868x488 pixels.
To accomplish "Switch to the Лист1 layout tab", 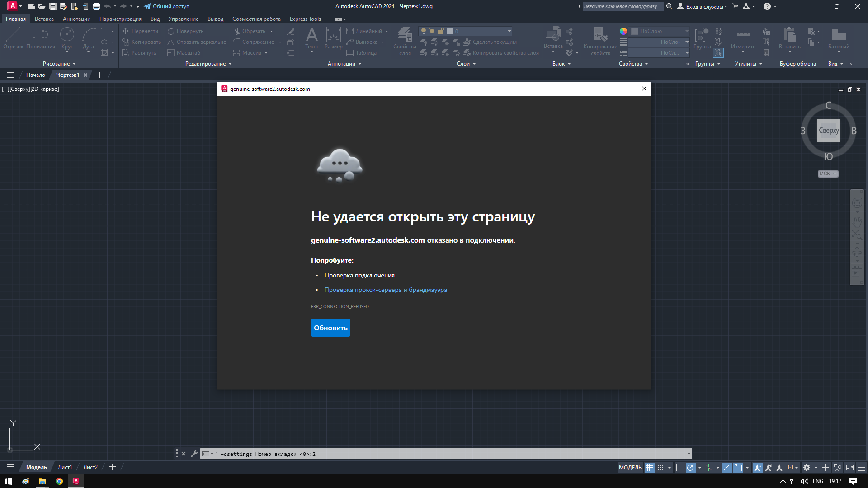I will click(x=65, y=467).
